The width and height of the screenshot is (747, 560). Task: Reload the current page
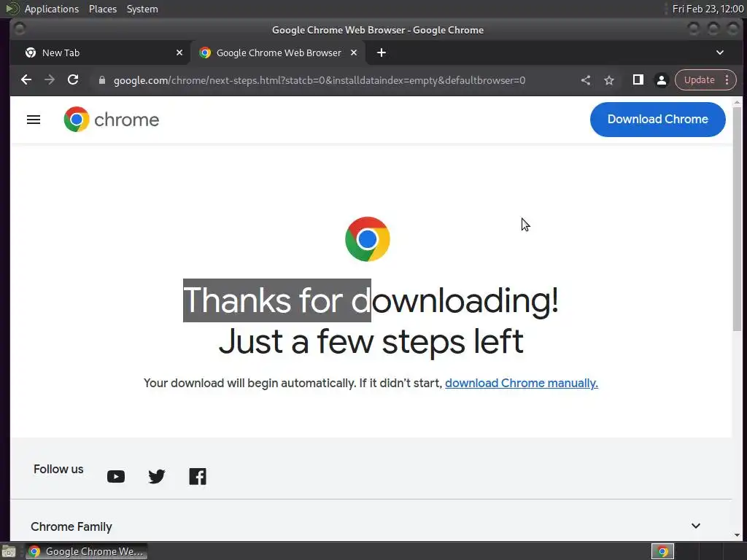tap(73, 80)
